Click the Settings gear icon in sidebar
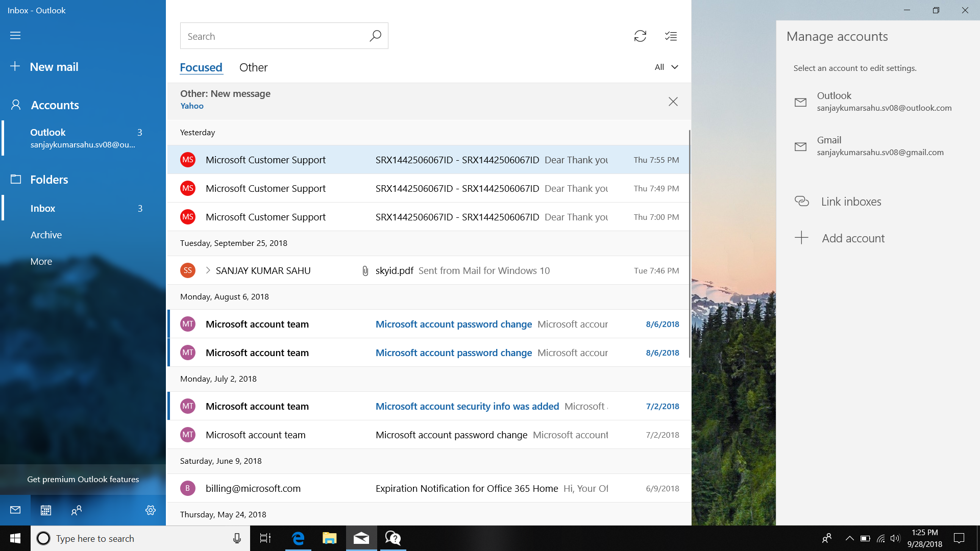 [150, 510]
